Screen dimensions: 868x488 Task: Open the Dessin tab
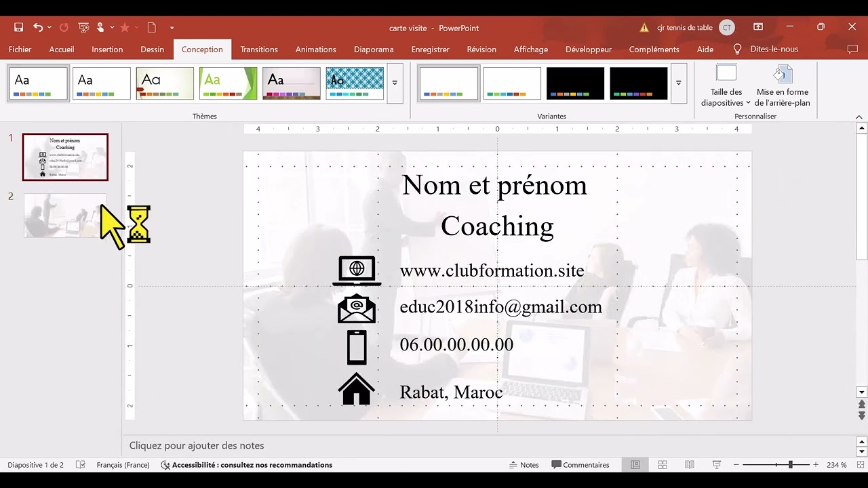click(x=153, y=49)
